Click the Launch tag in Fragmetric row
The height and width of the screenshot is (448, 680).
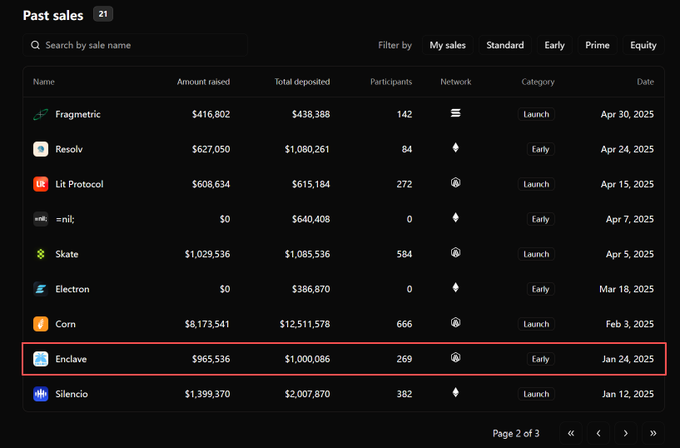tap(536, 114)
